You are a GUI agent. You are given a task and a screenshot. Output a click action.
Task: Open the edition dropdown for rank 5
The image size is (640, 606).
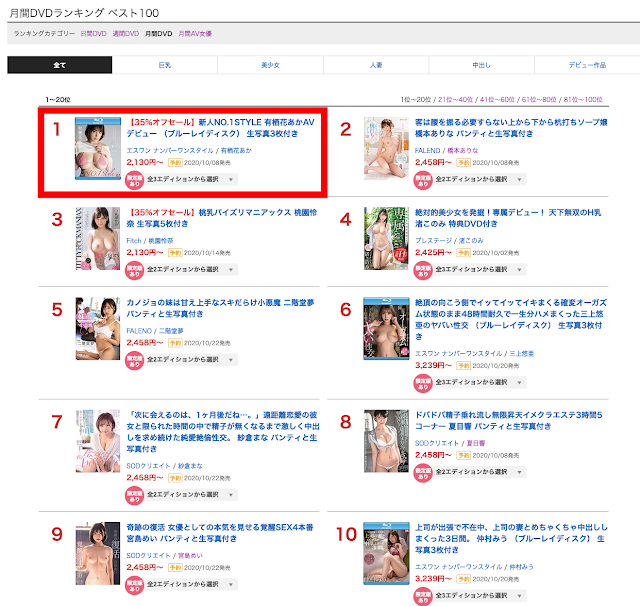tap(191, 360)
